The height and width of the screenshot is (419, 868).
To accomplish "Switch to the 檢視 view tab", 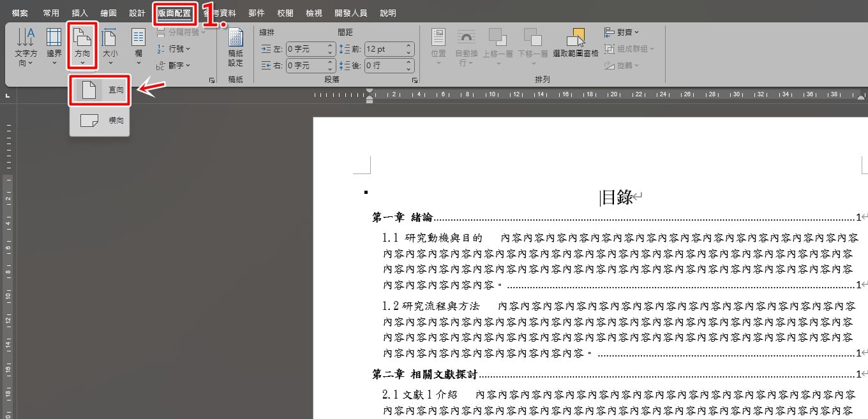I will pyautogui.click(x=314, y=13).
